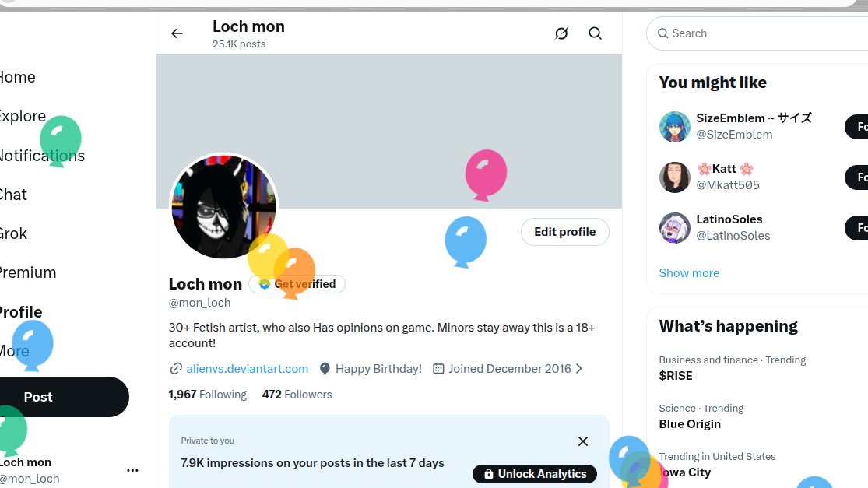Click the link chain icon beside deviantart URL
Image resolution: width=868 pixels, height=488 pixels.
pos(175,369)
